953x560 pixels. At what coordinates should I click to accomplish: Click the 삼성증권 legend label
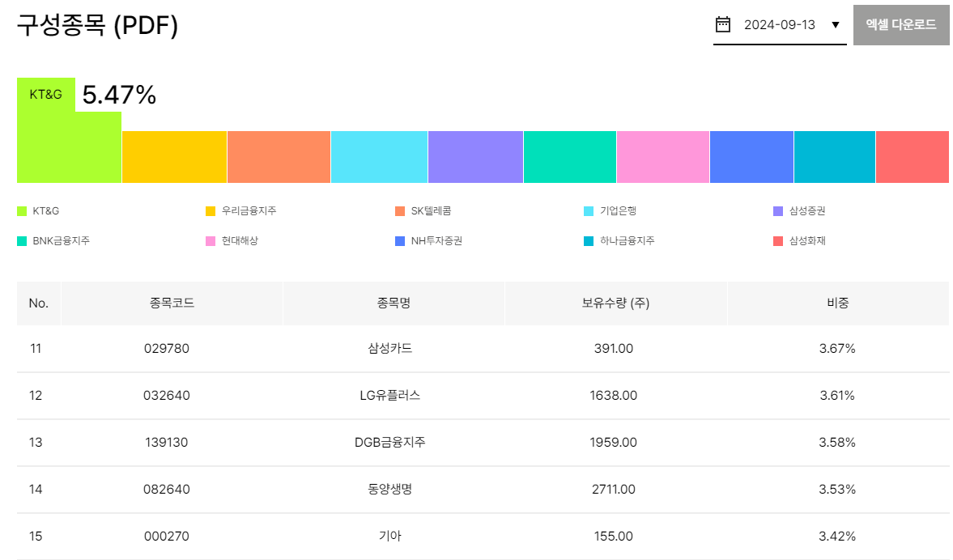pyautogui.click(x=807, y=210)
